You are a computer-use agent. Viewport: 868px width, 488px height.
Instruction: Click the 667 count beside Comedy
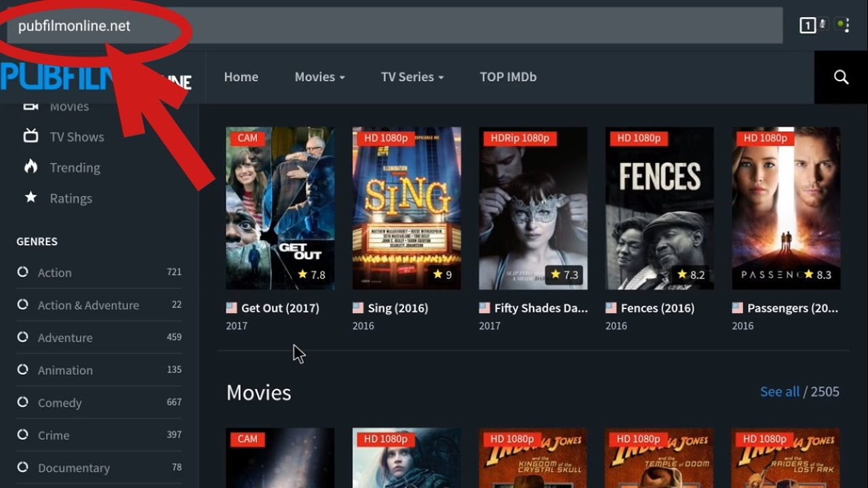174,402
